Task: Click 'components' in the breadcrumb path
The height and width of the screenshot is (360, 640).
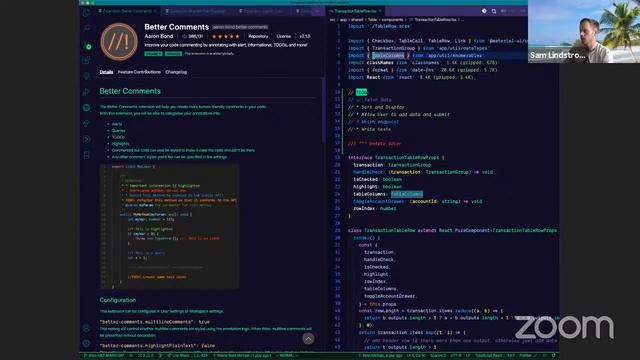Action: 392,20
